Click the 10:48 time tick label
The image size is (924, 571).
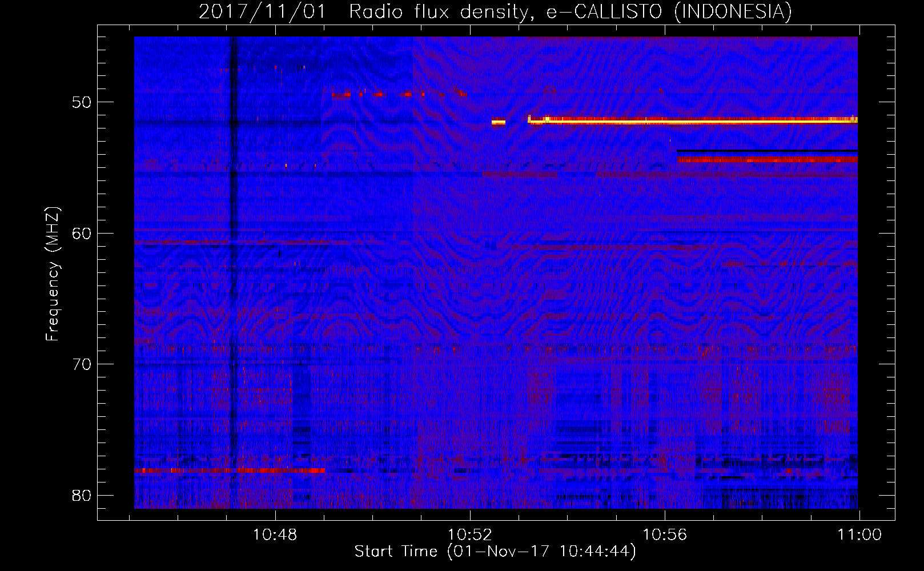[275, 535]
